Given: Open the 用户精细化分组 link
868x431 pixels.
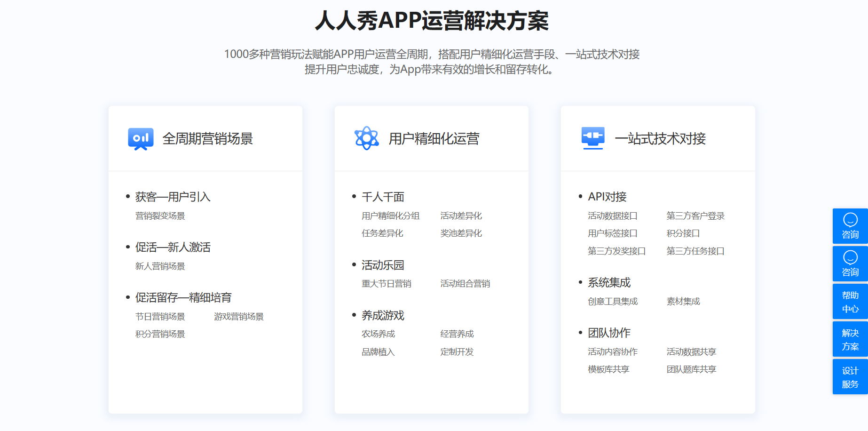Looking at the screenshot, I should (391, 216).
